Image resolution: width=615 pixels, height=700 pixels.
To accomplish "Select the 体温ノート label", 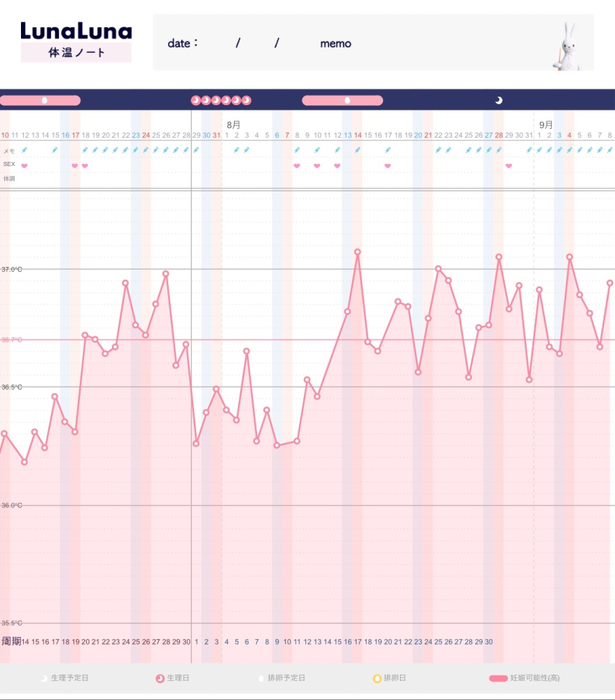I will click(x=76, y=53).
